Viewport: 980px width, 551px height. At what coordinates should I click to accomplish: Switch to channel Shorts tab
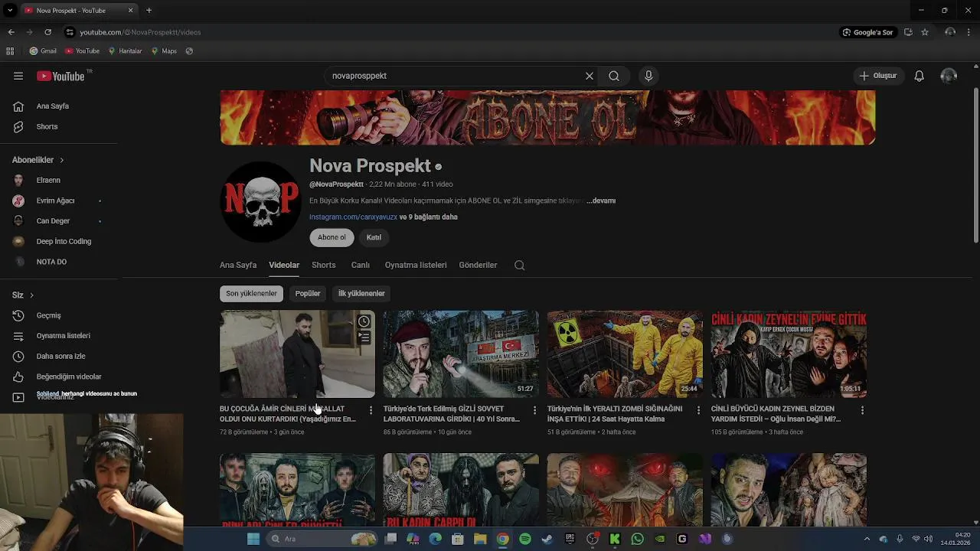(x=324, y=265)
